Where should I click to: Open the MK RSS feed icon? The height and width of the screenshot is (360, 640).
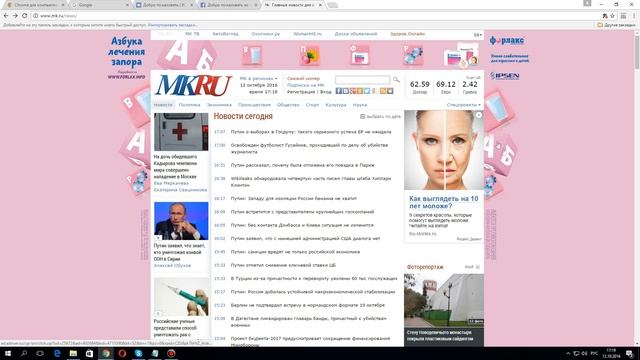click(383, 91)
